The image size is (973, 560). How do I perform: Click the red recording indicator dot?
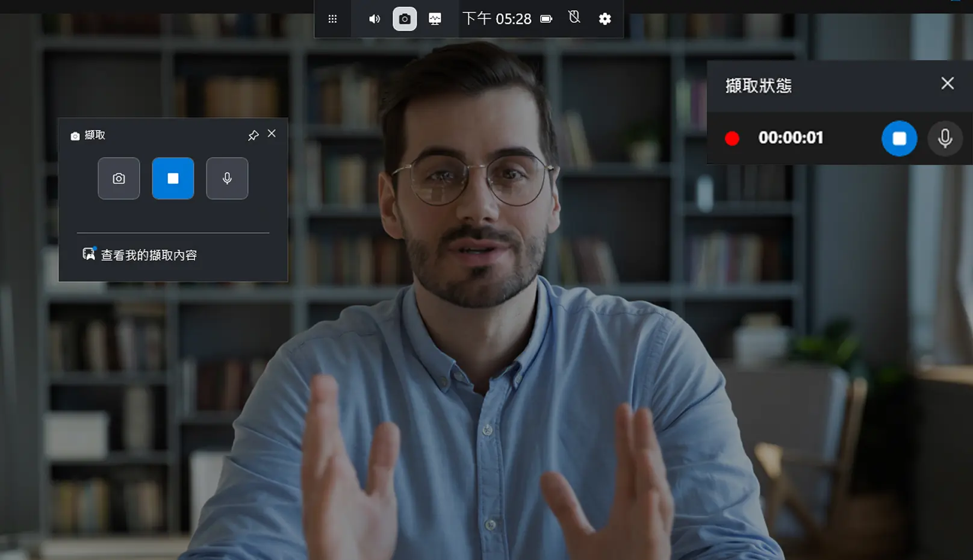pyautogui.click(x=732, y=138)
